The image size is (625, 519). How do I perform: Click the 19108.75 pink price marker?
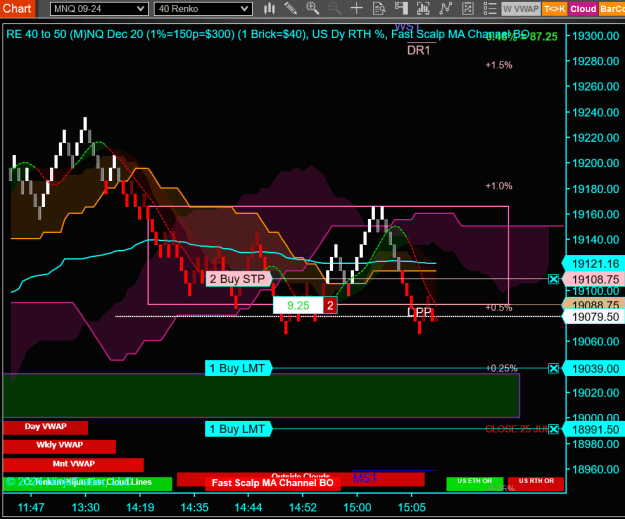click(x=594, y=279)
